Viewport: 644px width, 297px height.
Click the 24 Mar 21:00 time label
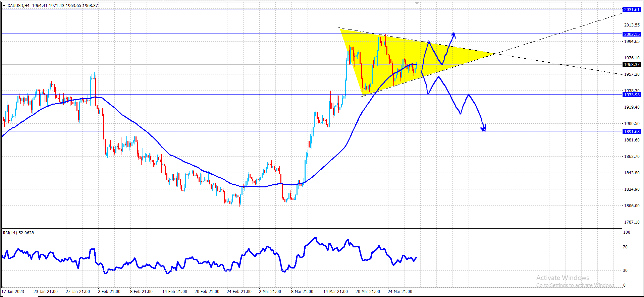click(x=400, y=291)
